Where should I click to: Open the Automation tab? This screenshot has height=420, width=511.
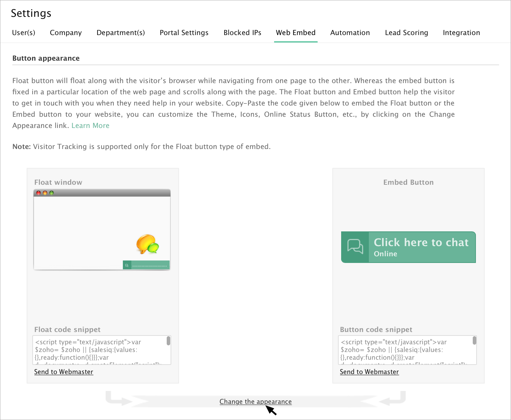[350, 33]
